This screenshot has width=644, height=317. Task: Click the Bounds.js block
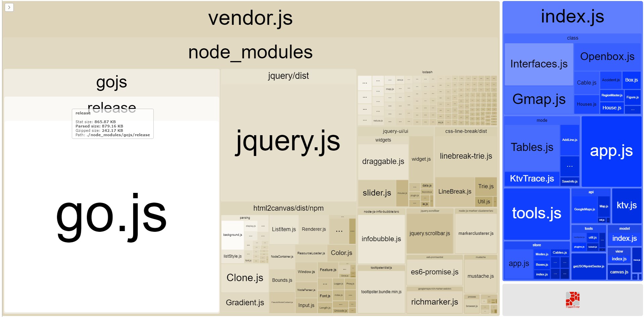(282, 280)
